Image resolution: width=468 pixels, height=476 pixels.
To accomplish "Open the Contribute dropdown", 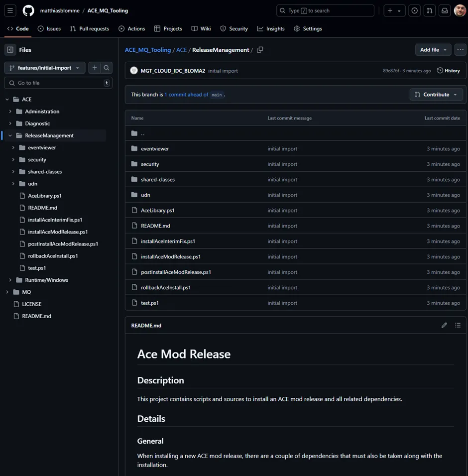I will click(x=436, y=95).
